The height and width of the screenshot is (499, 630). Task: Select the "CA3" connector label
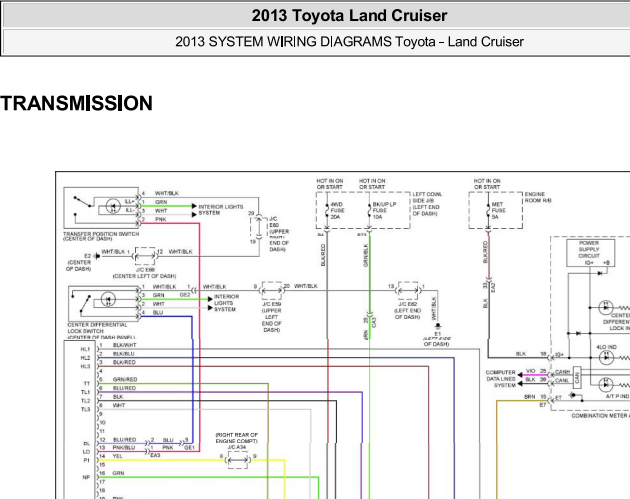coord(374,322)
